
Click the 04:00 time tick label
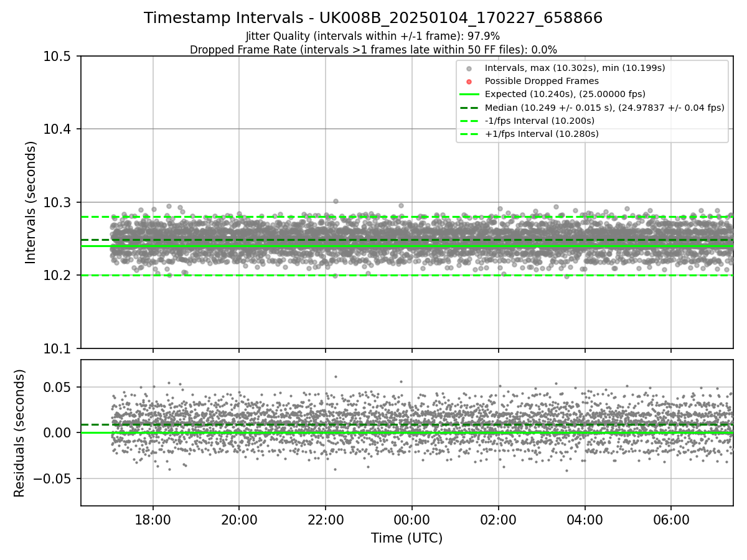(585, 520)
